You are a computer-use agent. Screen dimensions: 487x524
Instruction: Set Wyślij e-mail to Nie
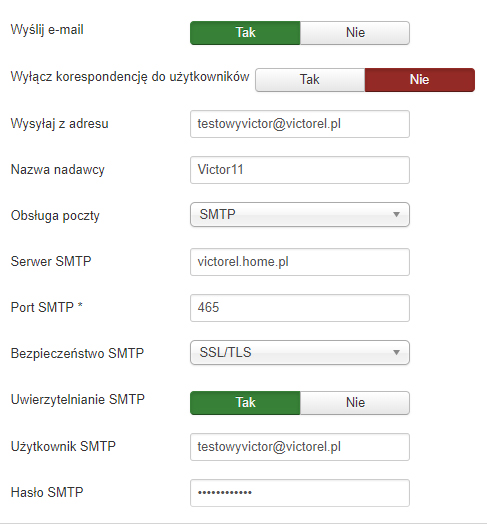[x=355, y=33]
